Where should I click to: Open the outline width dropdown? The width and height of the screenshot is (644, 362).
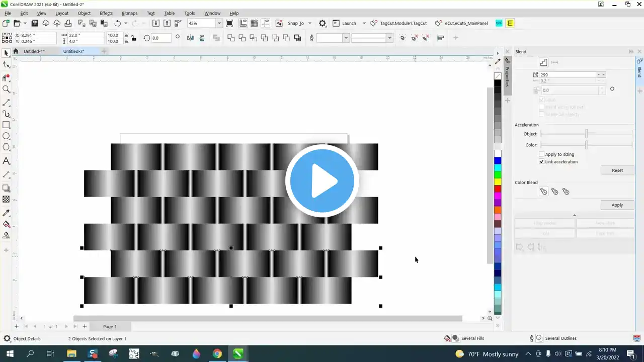click(x=346, y=38)
